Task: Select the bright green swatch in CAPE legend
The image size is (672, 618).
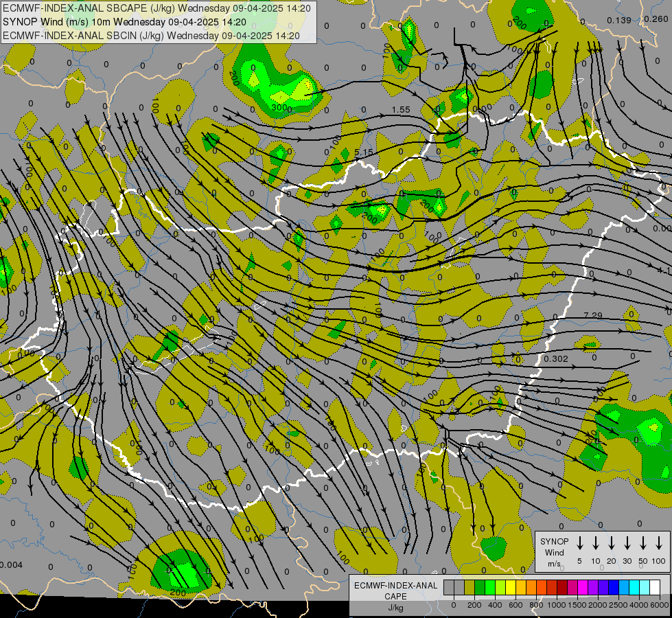Action: click(x=490, y=587)
